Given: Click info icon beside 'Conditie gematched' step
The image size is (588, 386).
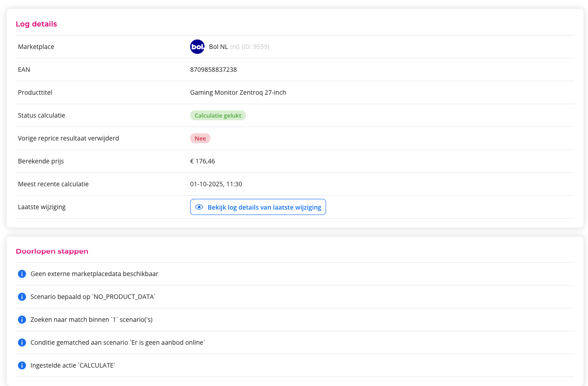Looking at the screenshot, I should [22, 342].
